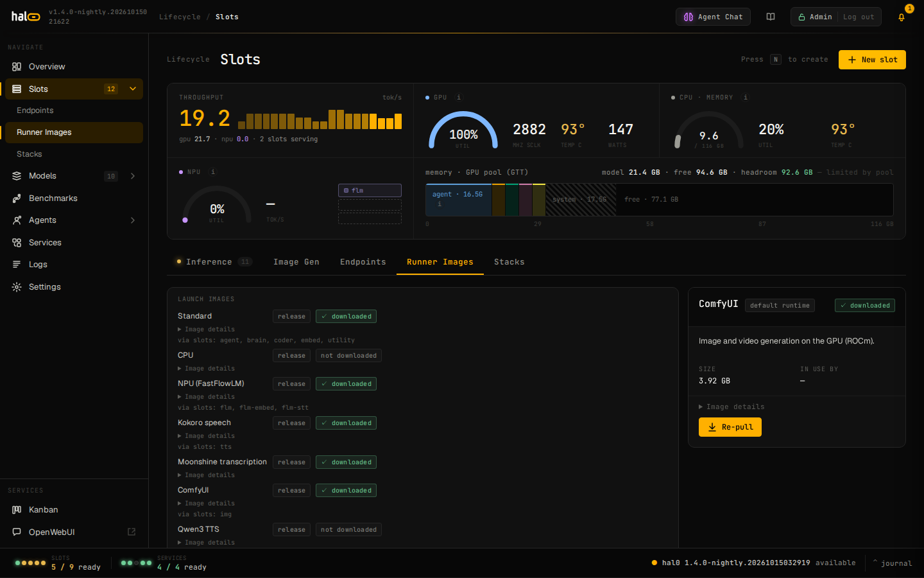Viewport: 924px width, 578px height.
Task: Go to Lifecycle breadcrumb in top bar
Action: [x=180, y=17]
